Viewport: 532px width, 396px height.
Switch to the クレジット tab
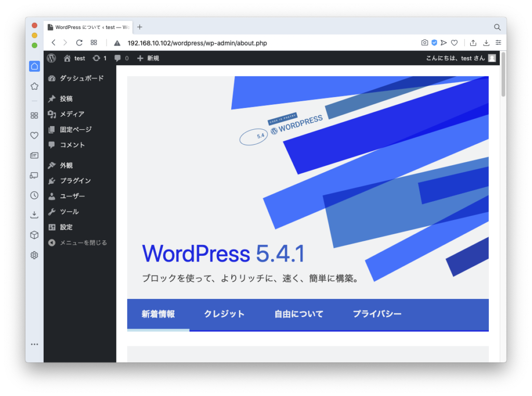(x=224, y=314)
